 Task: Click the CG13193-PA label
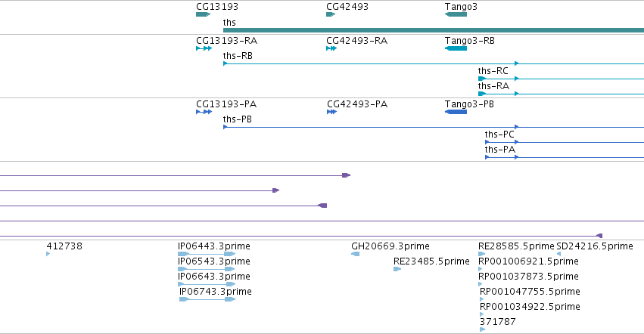pyautogui.click(x=226, y=104)
